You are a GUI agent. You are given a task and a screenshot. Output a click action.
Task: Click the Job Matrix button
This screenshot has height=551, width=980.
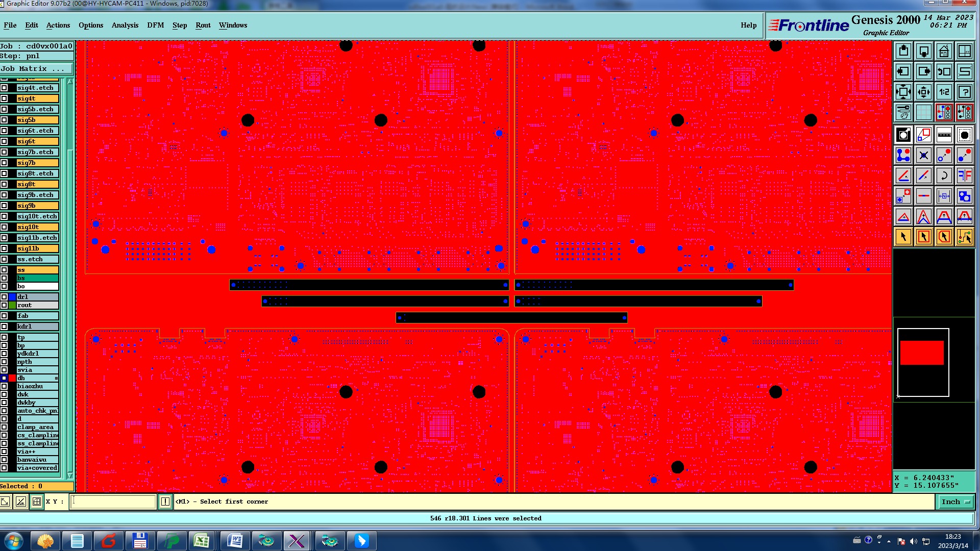(36, 68)
